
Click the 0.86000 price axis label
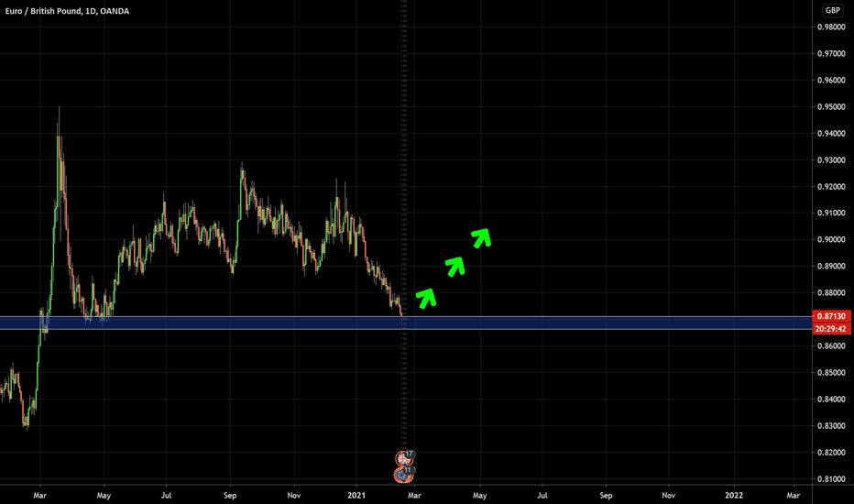[x=831, y=346]
